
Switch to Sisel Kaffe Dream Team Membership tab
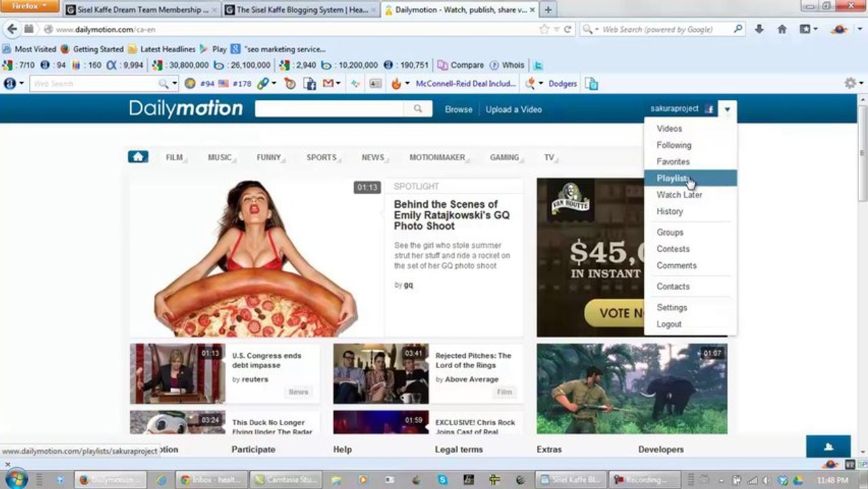pos(140,10)
